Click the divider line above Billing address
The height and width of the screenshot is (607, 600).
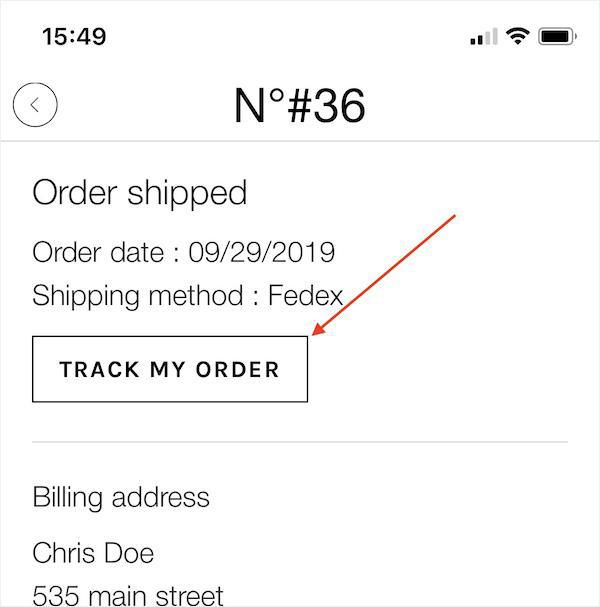300,441
